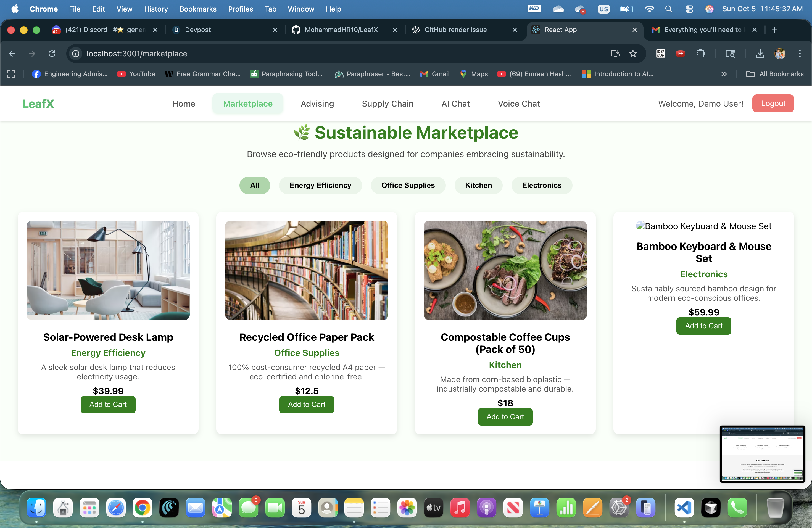Expand hidden bookmarks chevron
The width and height of the screenshot is (812, 528).
pos(724,74)
